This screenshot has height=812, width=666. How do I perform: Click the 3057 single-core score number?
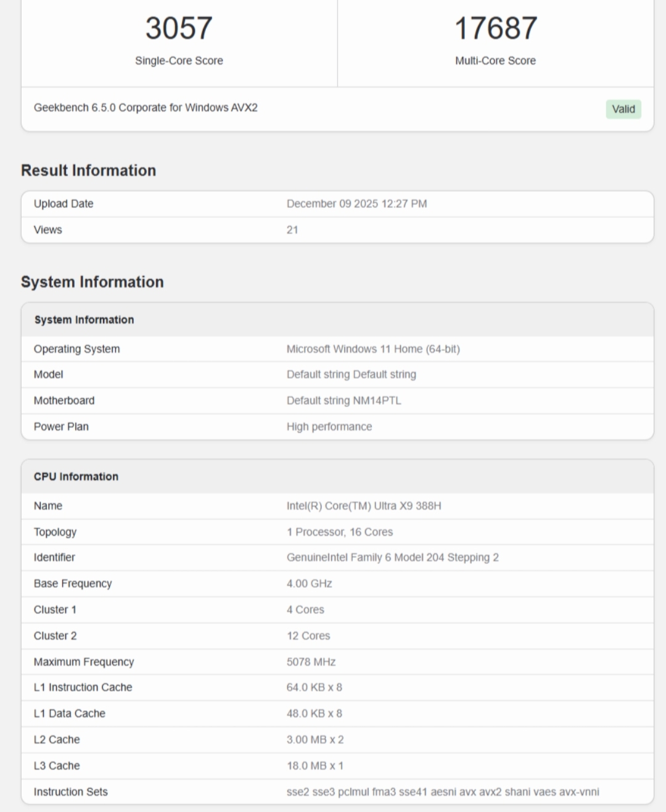[179, 28]
